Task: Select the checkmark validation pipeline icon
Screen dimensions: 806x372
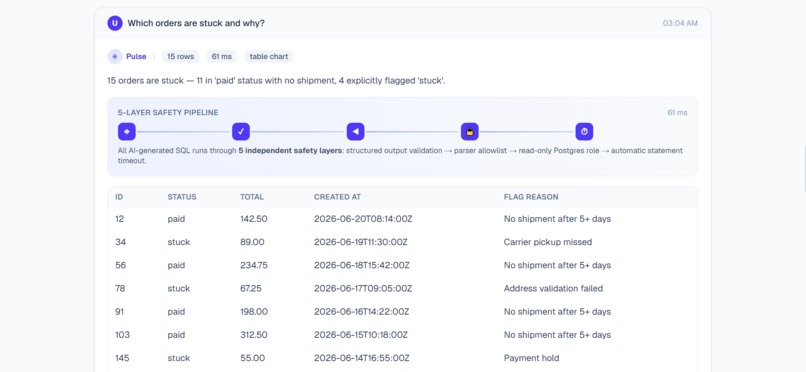Action: coord(241,132)
